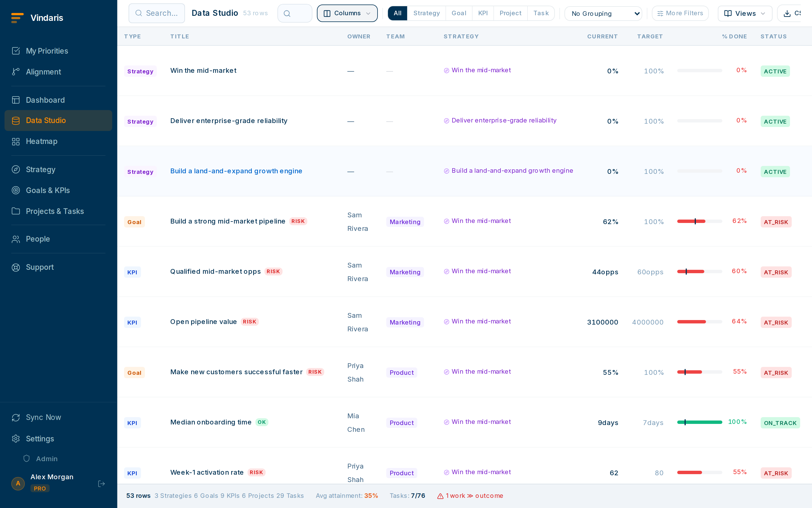Click the progress bar for Open pipeline value
This screenshot has width=812, height=508.
click(x=699, y=321)
